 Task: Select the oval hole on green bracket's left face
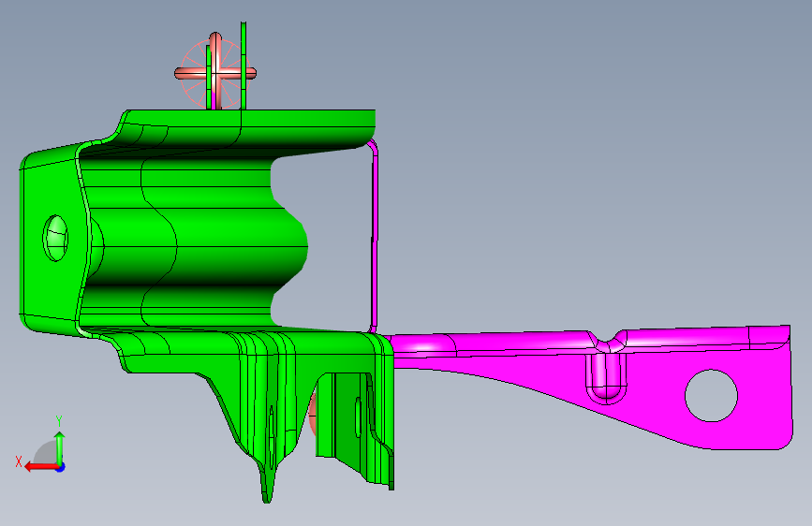tap(55, 238)
